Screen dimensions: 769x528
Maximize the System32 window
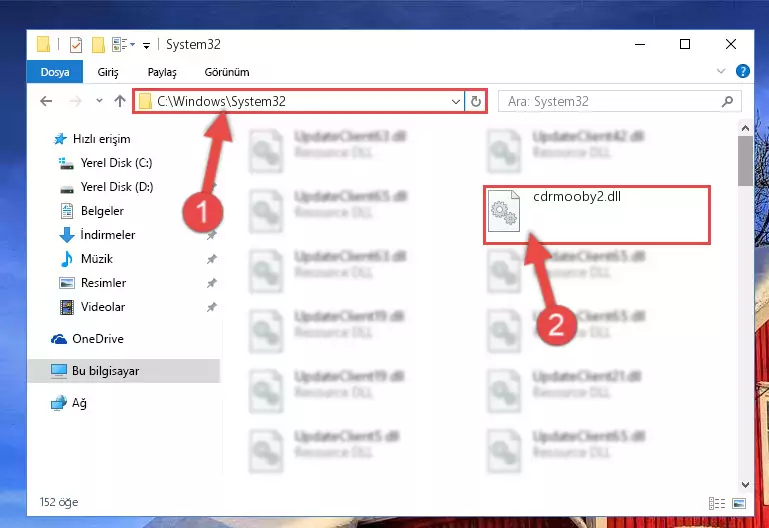[685, 44]
